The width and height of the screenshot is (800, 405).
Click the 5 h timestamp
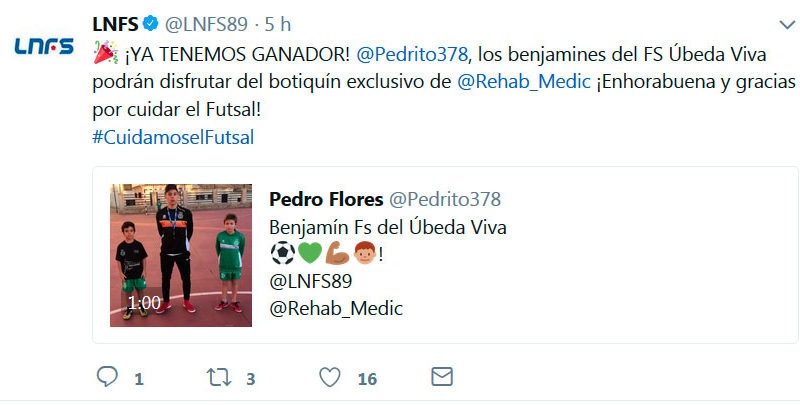278,24
